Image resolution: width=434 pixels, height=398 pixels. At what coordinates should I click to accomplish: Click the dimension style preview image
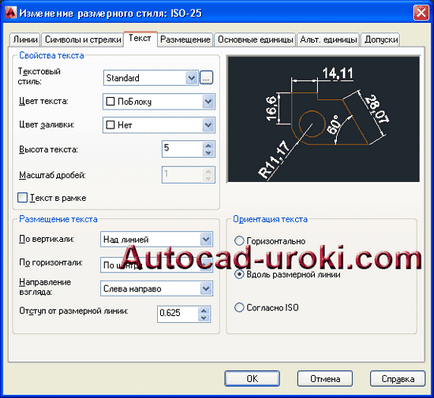point(323,119)
